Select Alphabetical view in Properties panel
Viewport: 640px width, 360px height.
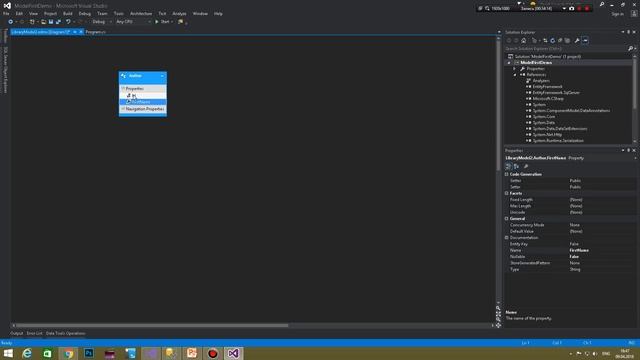click(x=516, y=166)
